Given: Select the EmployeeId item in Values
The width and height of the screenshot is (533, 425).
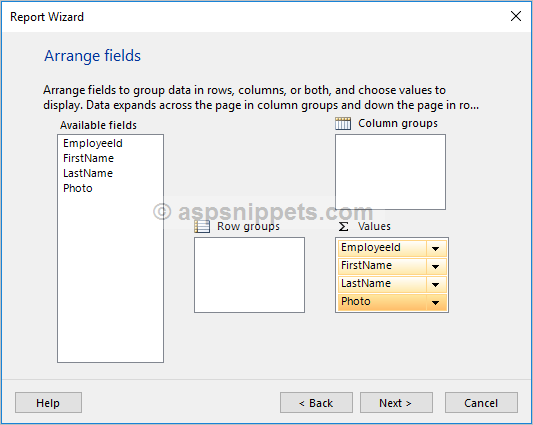Looking at the screenshot, I should 382,249.
